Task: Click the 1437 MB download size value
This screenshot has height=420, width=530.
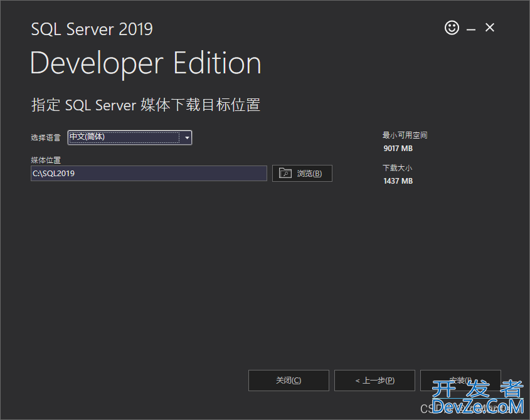Action: coord(398,181)
